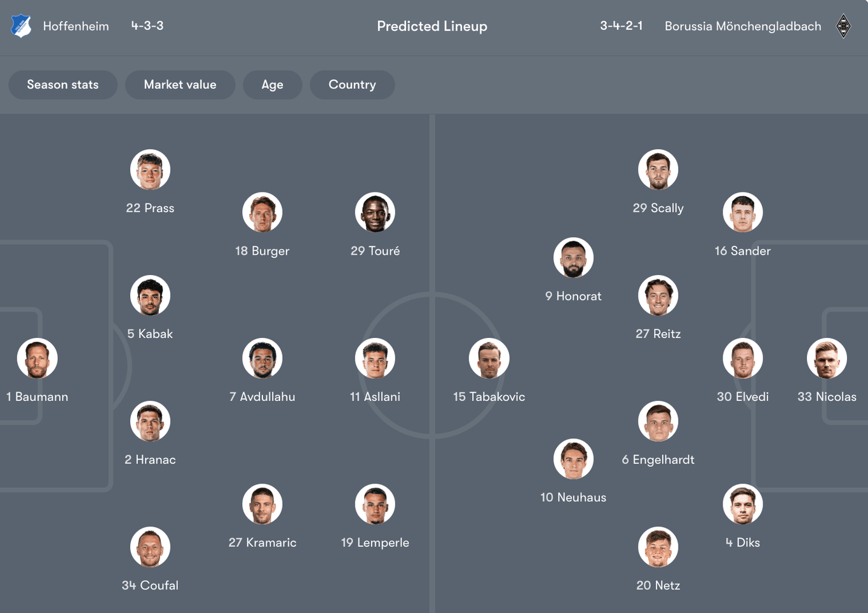868x613 pixels.
Task: Open Honorat's player photo
Action: (573, 258)
